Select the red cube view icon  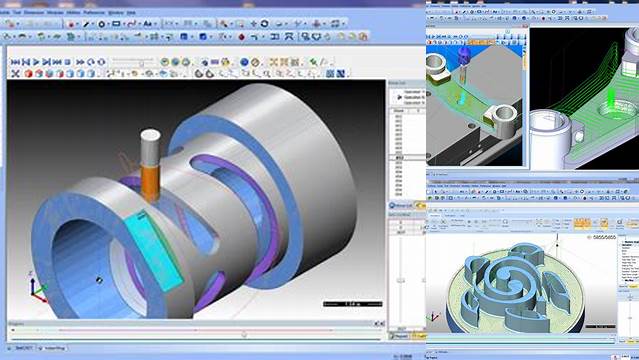click(x=28, y=74)
